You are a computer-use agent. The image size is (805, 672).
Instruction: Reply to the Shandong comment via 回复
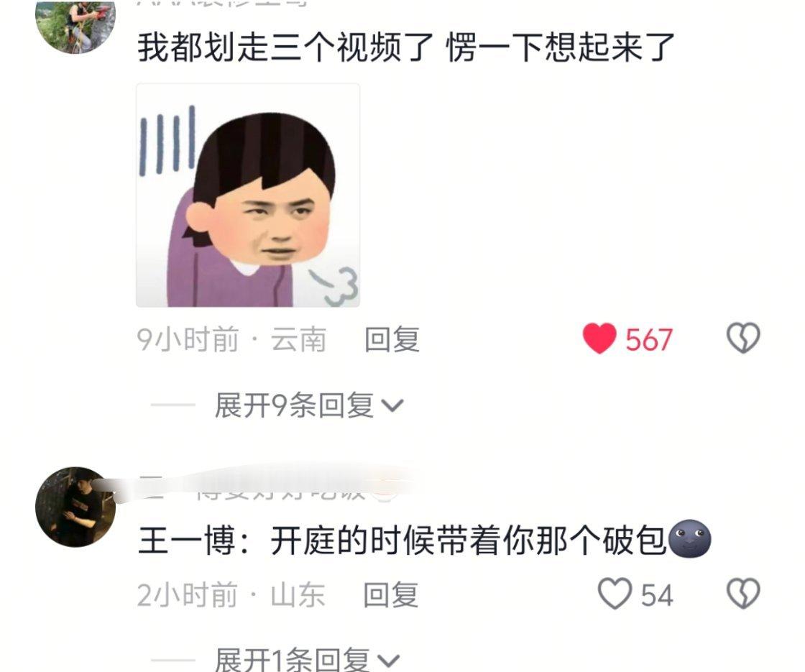click(391, 594)
